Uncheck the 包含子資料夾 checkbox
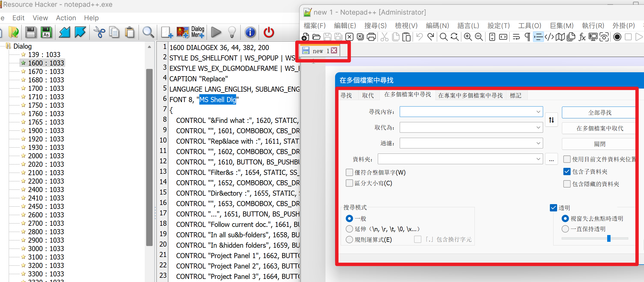The image size is (644, 282). point(567,172)
